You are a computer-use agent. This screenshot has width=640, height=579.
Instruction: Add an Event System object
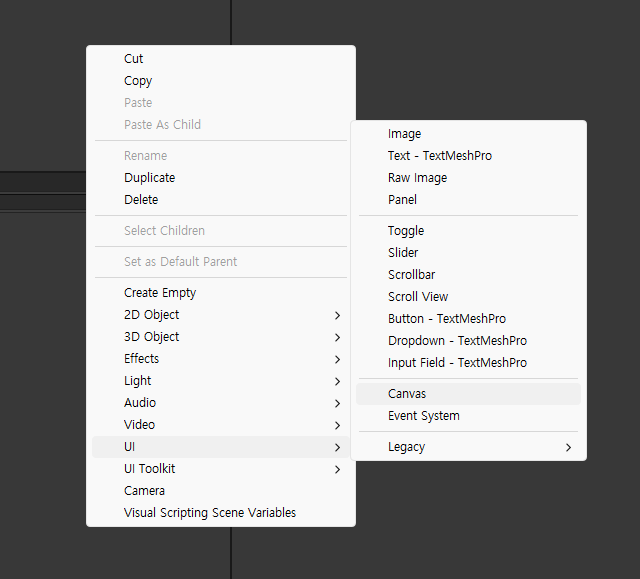click(x=468, y=416)
